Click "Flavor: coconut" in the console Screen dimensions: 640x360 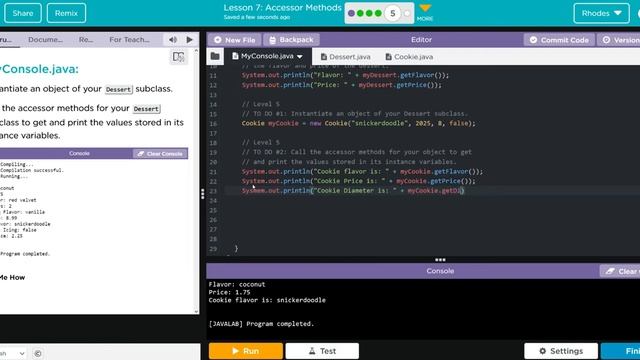237,284
